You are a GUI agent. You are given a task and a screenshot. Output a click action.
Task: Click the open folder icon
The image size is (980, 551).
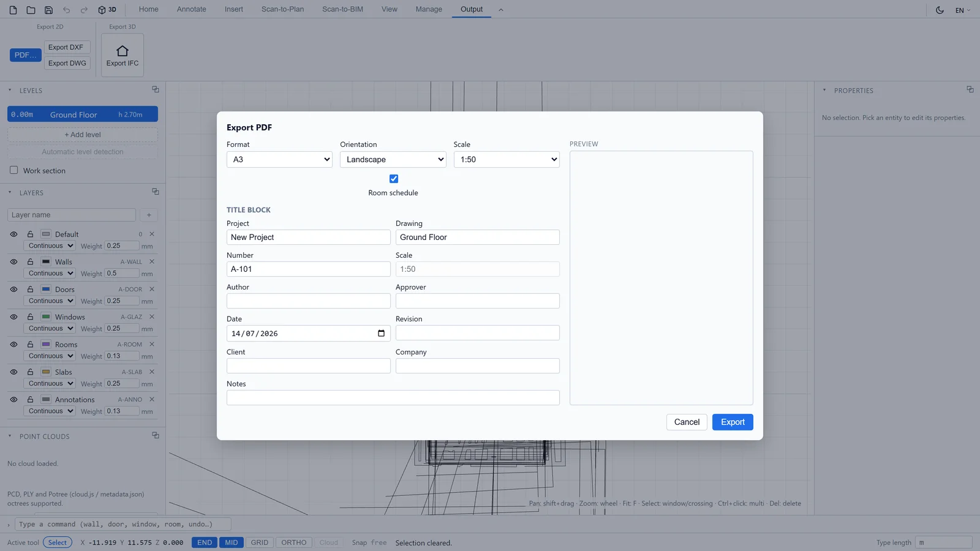(31, 10)
